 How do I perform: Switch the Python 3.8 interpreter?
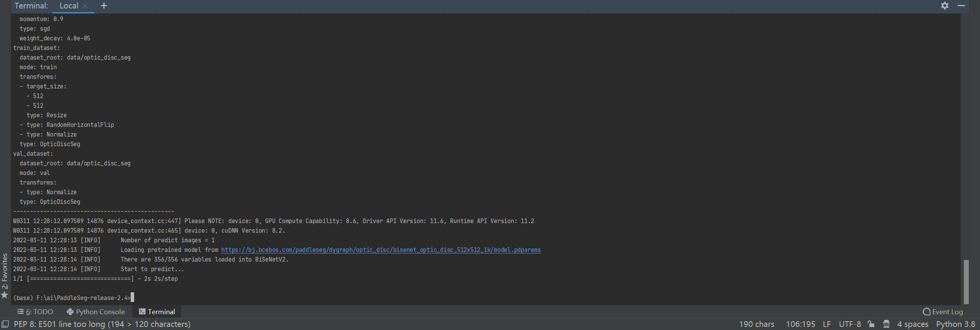(x=955, y=324)
